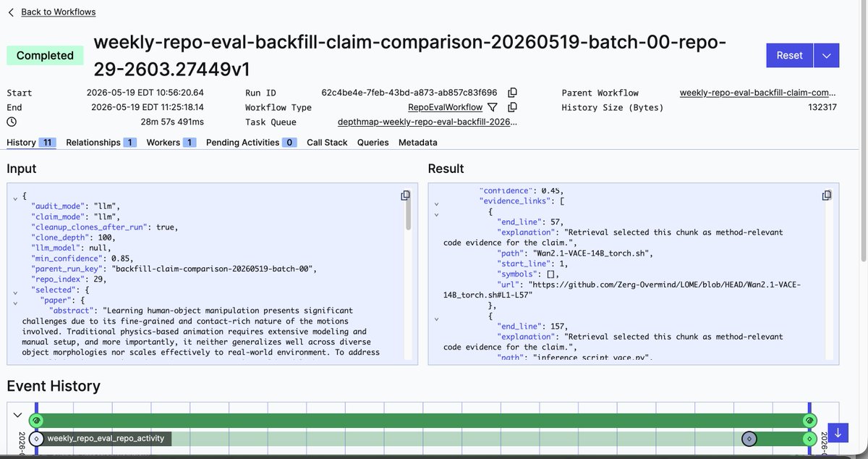Click the workflow started eye marker on timeline
The height and width of the screenshot is (459, 868).
pos(36,421)
